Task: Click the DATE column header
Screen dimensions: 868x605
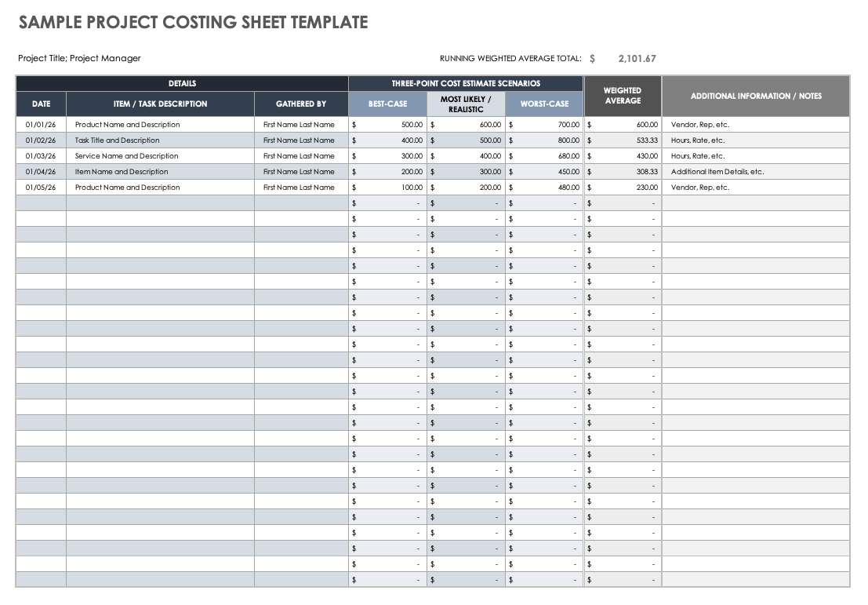Action: [x=41, y=104]
